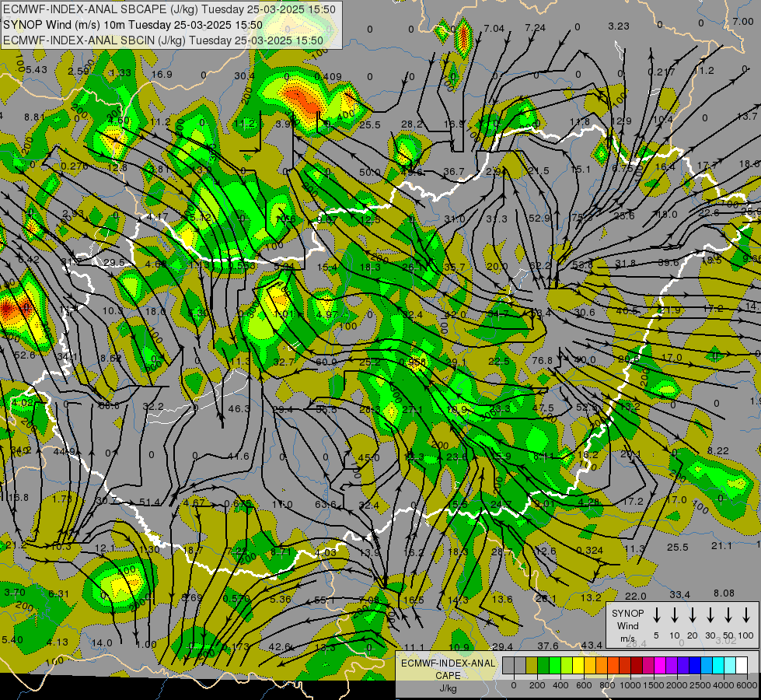Screen dimensions: 761x700
Task: Click the station value '50.0'
Action: click(370, 172)
